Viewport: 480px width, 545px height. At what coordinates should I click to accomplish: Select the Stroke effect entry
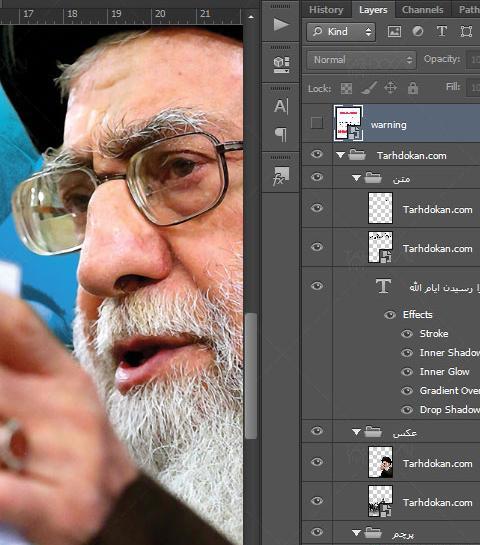[x=434, y=334]
